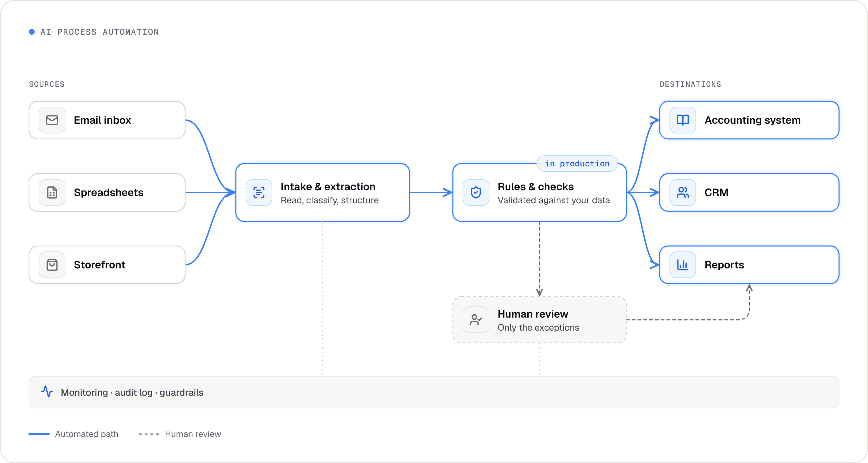Click the SOURCES heading
The image size is (868, 463).
(47, 84)
